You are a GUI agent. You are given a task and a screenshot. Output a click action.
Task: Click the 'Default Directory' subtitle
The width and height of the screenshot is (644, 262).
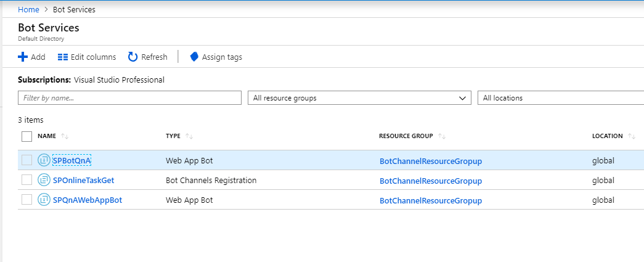[x=41, y=39]
